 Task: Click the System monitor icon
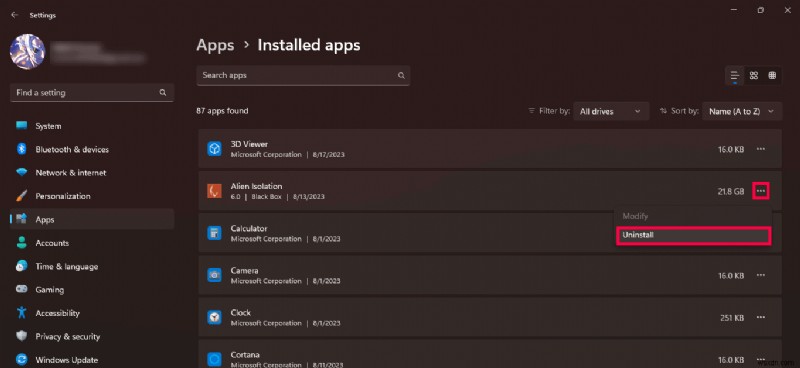coord(21,126)
